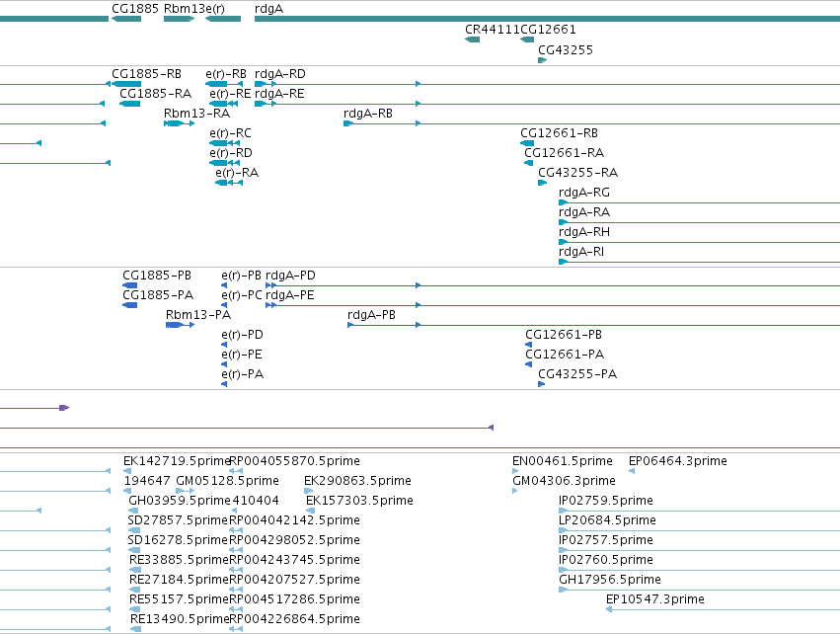
Task: Click the EK142719.5prime EST label
Action: pos(177,461)
